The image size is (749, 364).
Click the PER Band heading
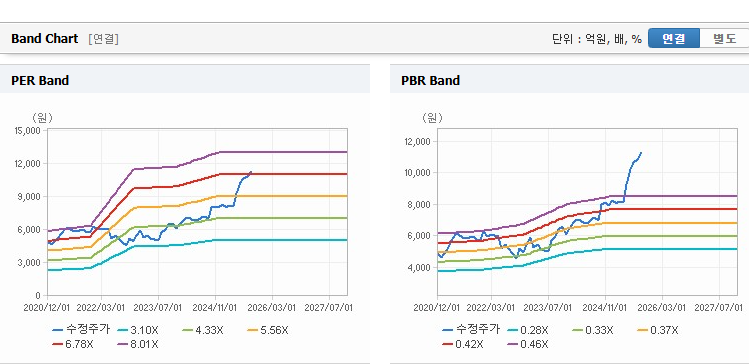click(40, 81)
